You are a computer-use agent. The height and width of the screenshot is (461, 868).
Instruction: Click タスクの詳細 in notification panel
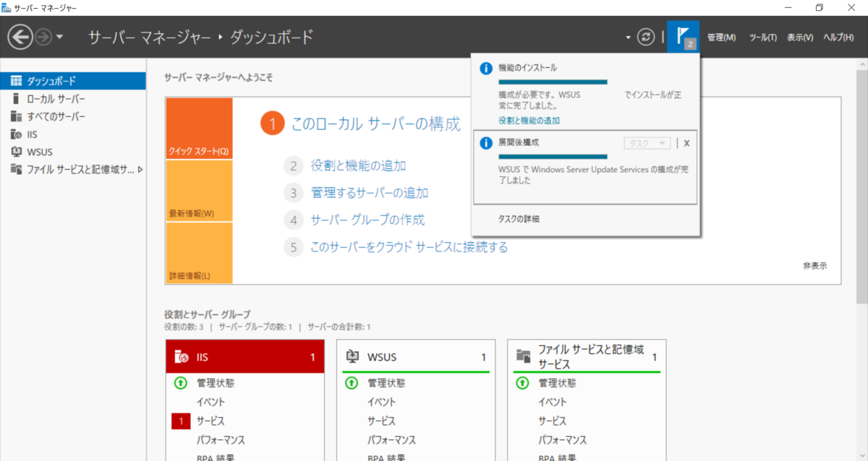point(519,219)
